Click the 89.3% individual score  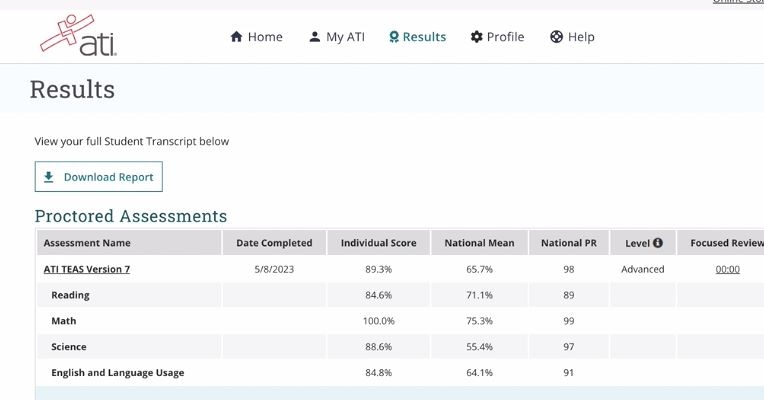click(379, 269)
